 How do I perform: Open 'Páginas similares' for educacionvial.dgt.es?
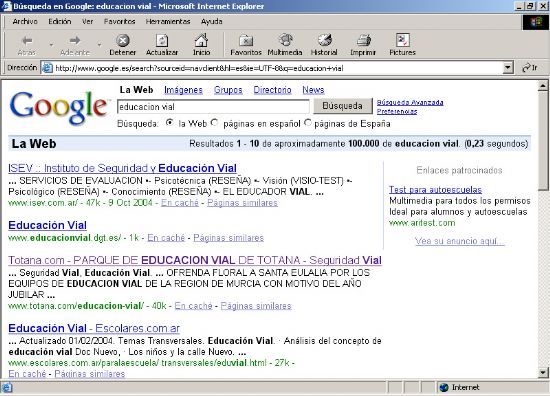pos(228,238)
